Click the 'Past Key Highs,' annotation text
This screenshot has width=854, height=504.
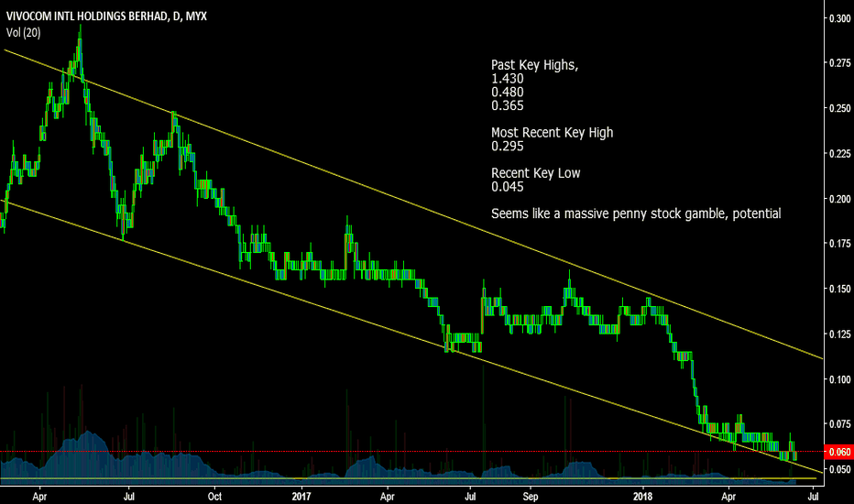pos(534,65)
